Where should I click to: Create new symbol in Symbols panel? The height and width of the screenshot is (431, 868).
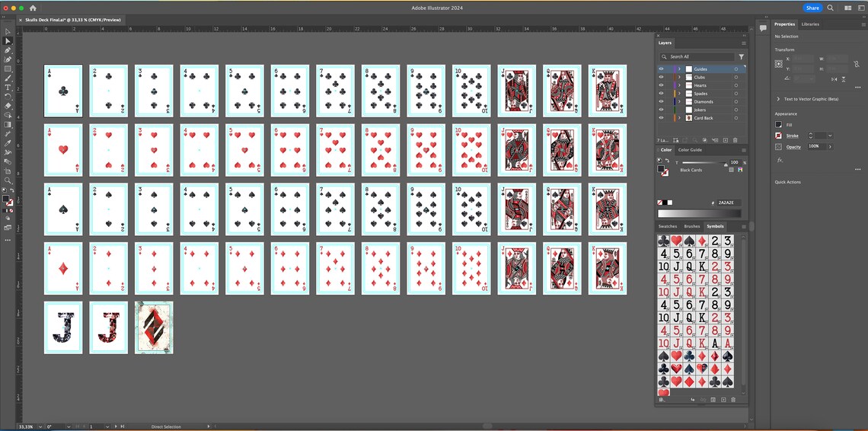pos(723,400)
